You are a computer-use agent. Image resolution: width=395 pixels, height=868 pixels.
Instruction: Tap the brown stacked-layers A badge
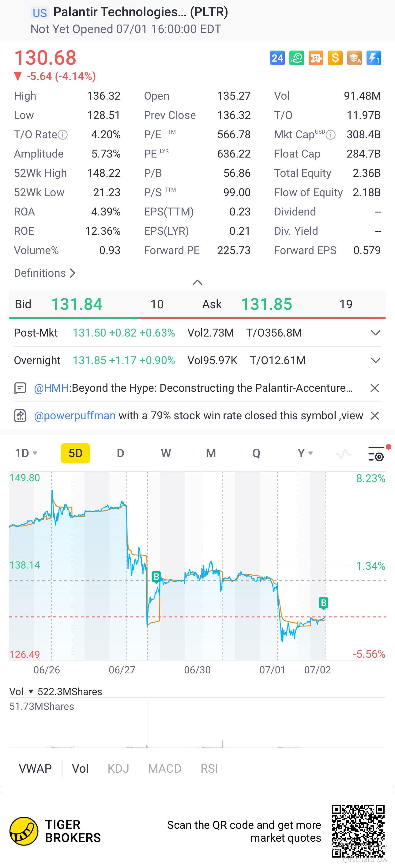click(355, 58)
